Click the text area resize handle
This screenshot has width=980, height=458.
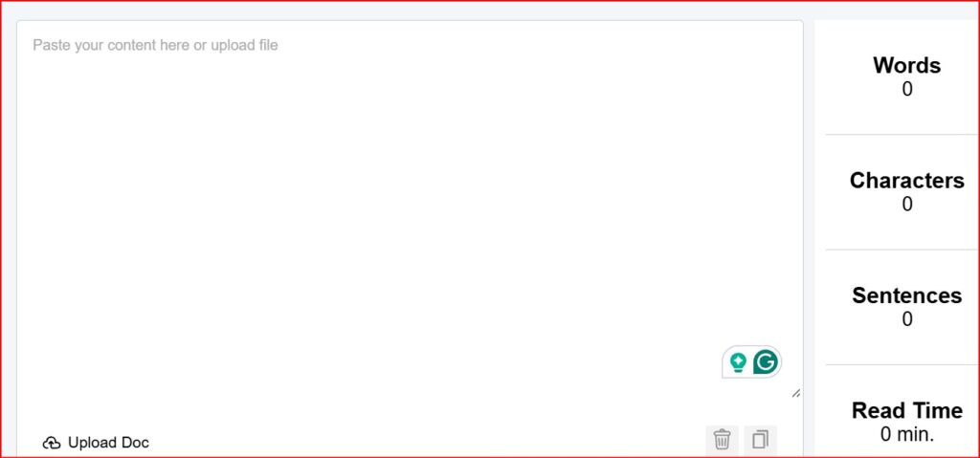[796, 394]
